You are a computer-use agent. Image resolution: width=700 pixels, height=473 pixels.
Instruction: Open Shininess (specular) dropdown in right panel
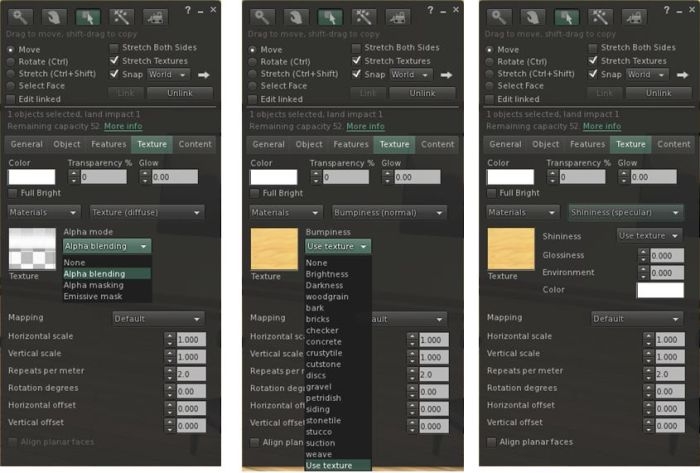(625, 212)
